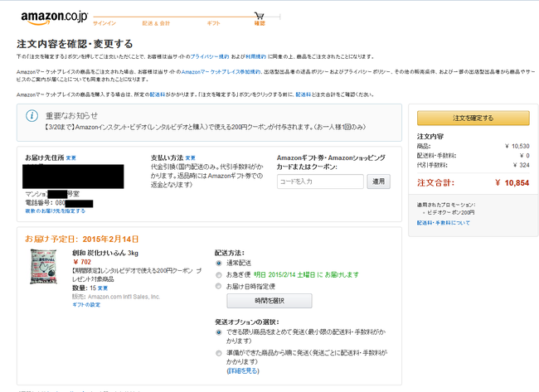The height and width of the screenshot is (392, 539).
Task: Click the 確認 step in progress bar
Action: pos(260,23)
